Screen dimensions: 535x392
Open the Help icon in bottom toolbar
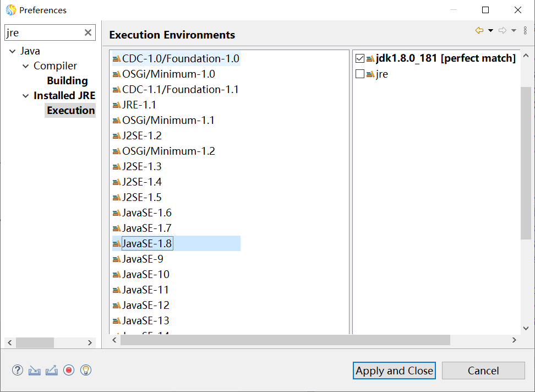[17, 370]
